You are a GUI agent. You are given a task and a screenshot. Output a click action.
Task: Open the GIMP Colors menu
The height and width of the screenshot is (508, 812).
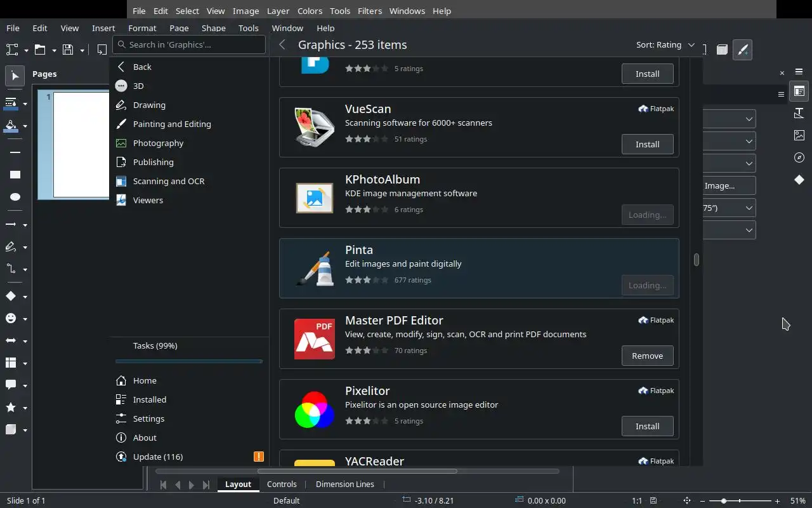pos(310,11)
